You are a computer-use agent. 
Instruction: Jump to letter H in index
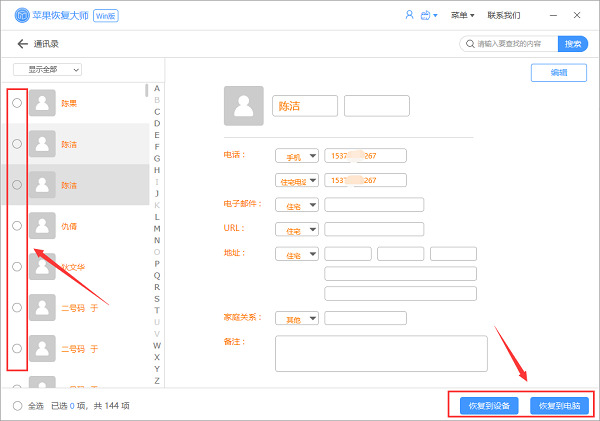click(x=157, y=170)
